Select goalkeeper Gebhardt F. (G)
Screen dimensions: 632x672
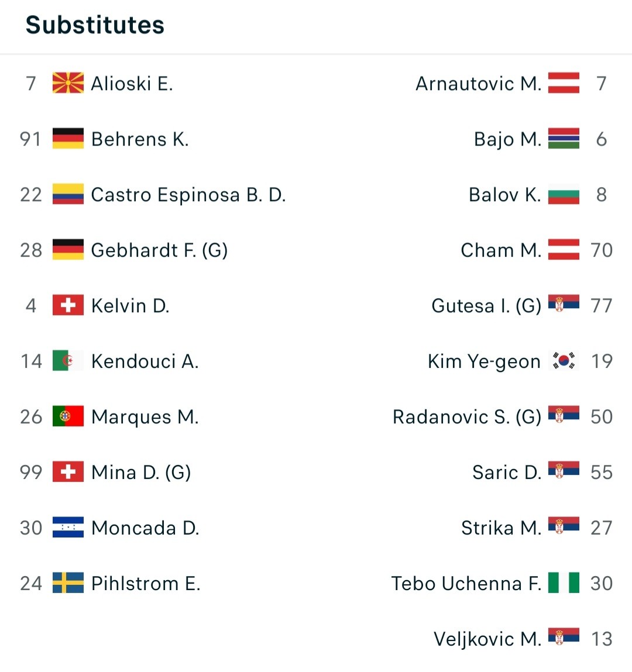pos(159,250)
